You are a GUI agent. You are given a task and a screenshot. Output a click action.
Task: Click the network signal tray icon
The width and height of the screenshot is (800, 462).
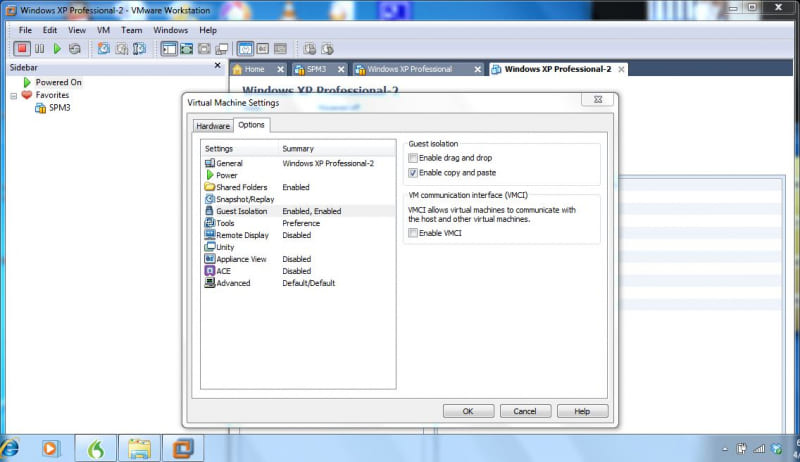click(759, 449)
